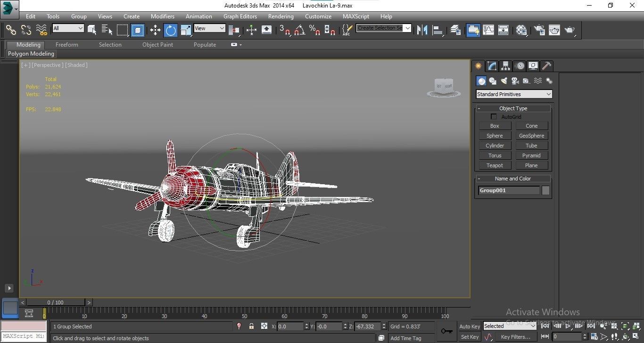
Task: Switch to the Freeform ribbon tab
Action: point(67,45)
